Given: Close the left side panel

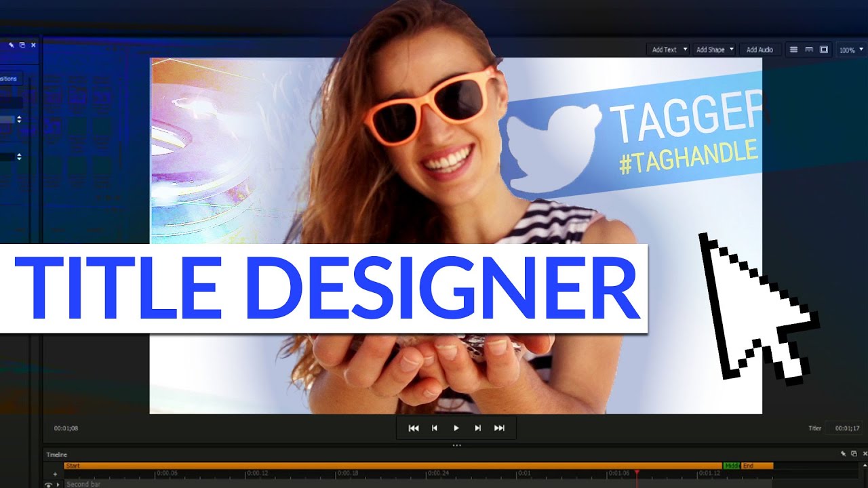Looking at the screenshot, I should [x=33, y=45].
